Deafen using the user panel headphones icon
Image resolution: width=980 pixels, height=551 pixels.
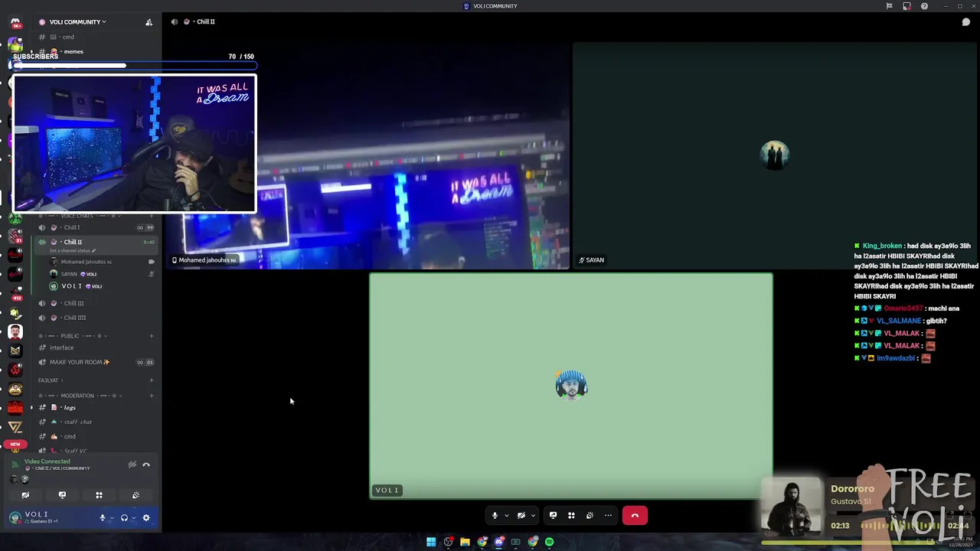coord(124,518)
